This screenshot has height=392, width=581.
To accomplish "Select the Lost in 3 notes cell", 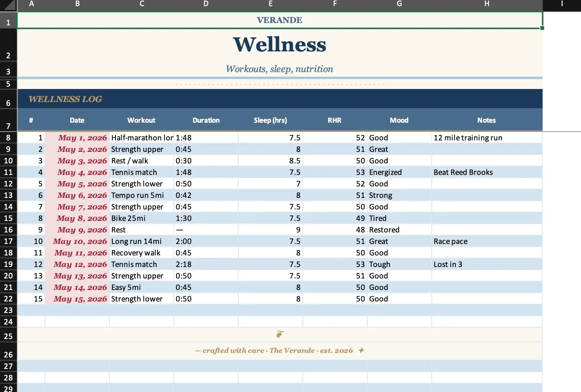I will [x=487, y=264].
